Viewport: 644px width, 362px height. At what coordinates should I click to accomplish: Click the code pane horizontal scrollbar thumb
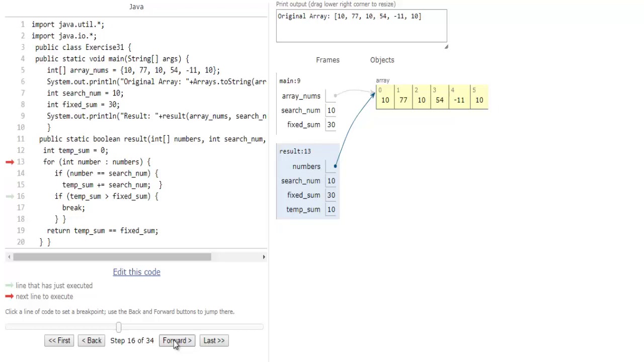(x=112, y=257)
